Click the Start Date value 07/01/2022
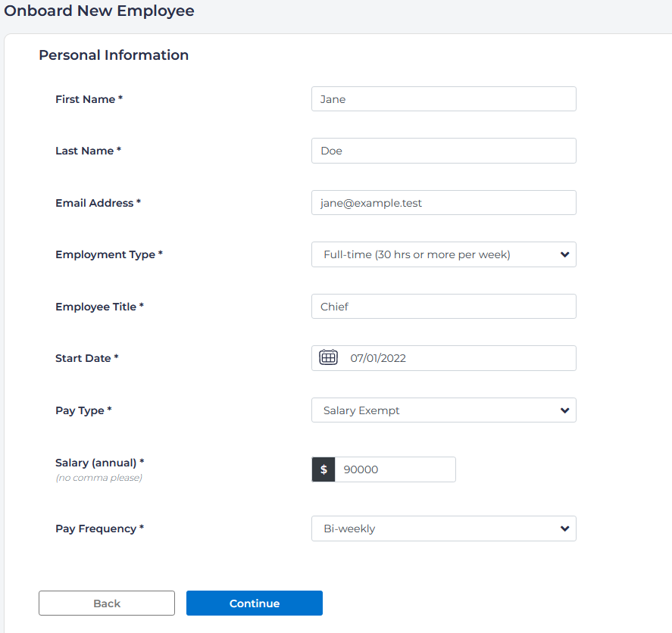 (x=378, y=358)
